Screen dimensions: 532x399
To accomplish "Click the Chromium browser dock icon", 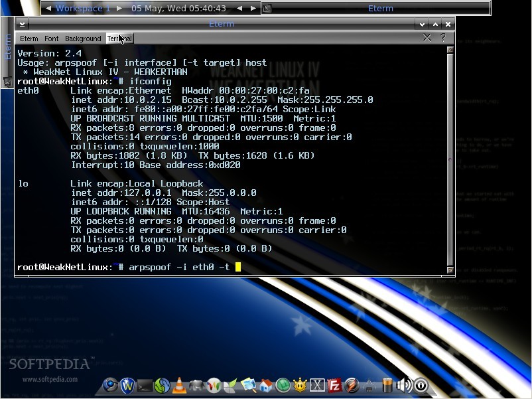I will pyautogui.click(x=110, y=385).
